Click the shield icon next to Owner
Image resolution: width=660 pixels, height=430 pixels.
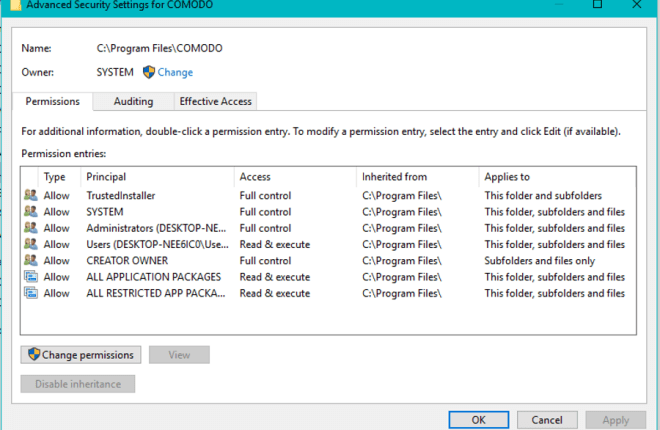[x=149, y=72]
